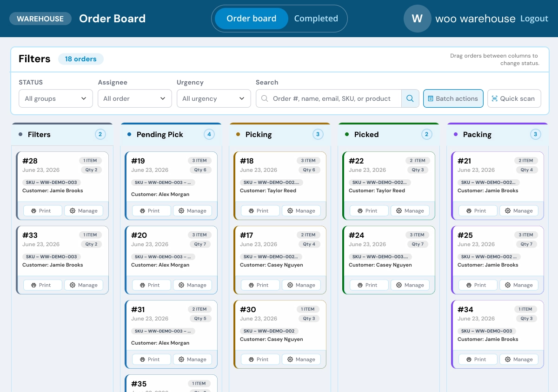Start Quick scan

pos(514,98)
